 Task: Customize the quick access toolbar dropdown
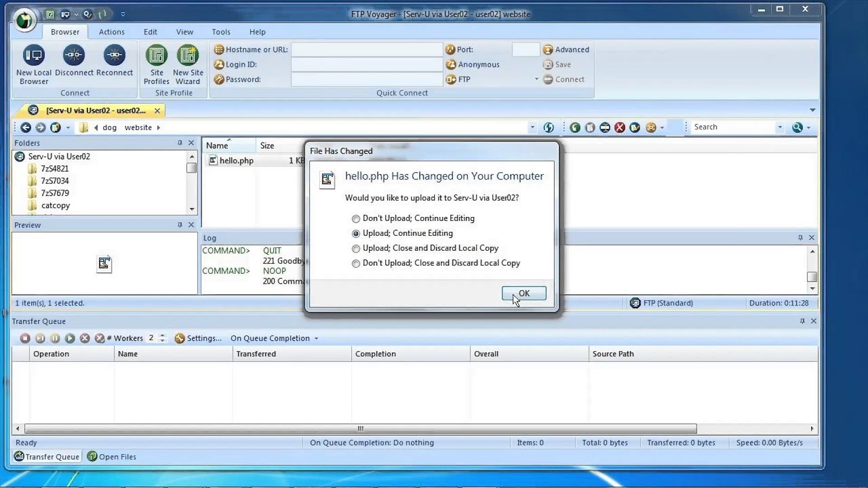coord(123,14)
